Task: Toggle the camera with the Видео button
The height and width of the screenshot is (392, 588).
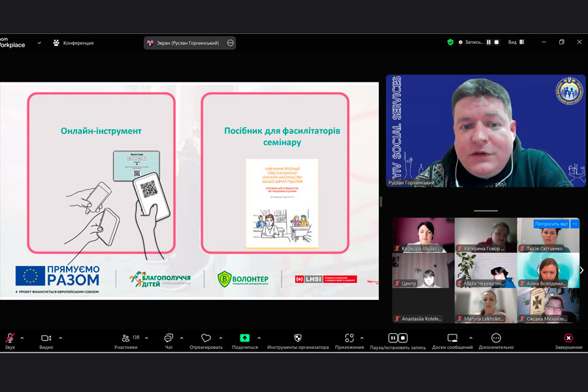Action: click(x=46, y=338)
